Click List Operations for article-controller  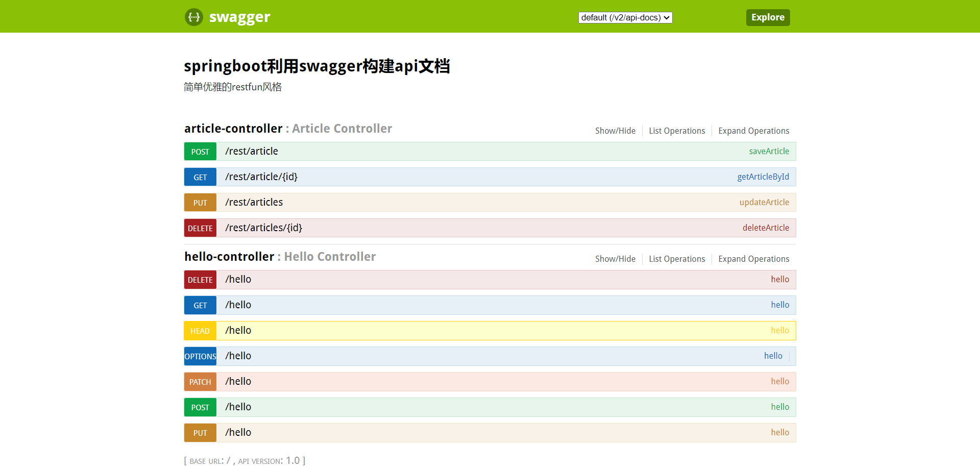(677, 131)
